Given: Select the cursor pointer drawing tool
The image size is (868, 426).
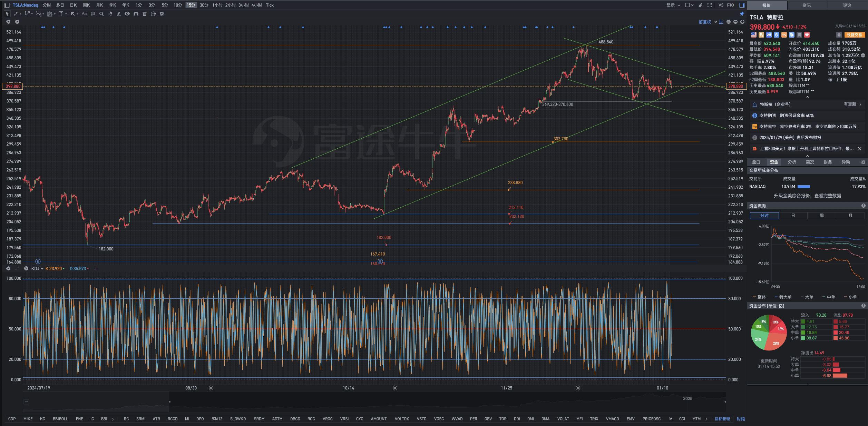Looking at the screenshot, I should pos(7,14).
